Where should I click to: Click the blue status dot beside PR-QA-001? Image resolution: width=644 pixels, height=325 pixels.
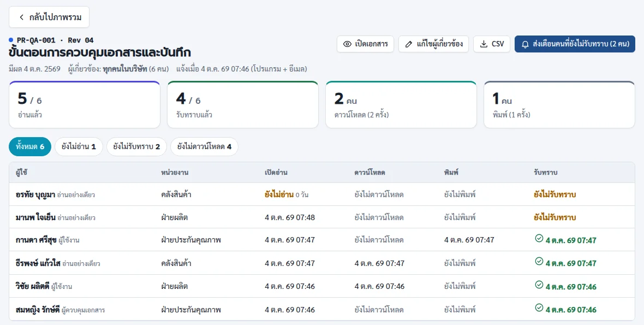(11, 40)
